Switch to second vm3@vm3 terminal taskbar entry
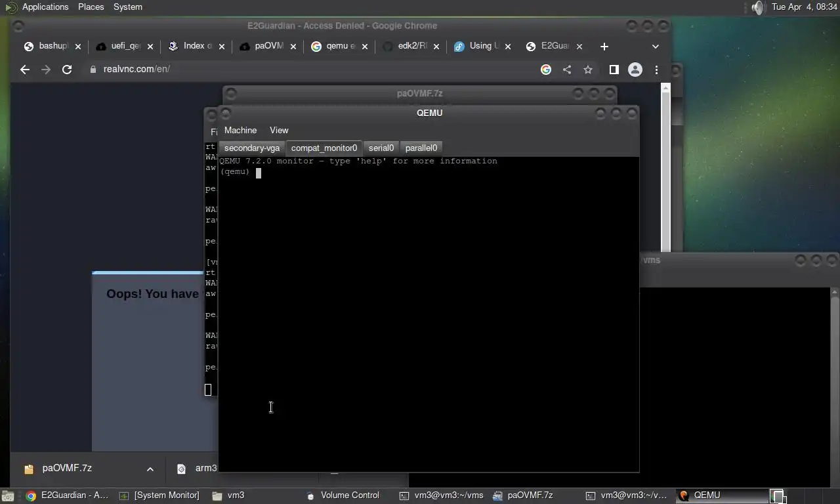 (x=626, y=495)
